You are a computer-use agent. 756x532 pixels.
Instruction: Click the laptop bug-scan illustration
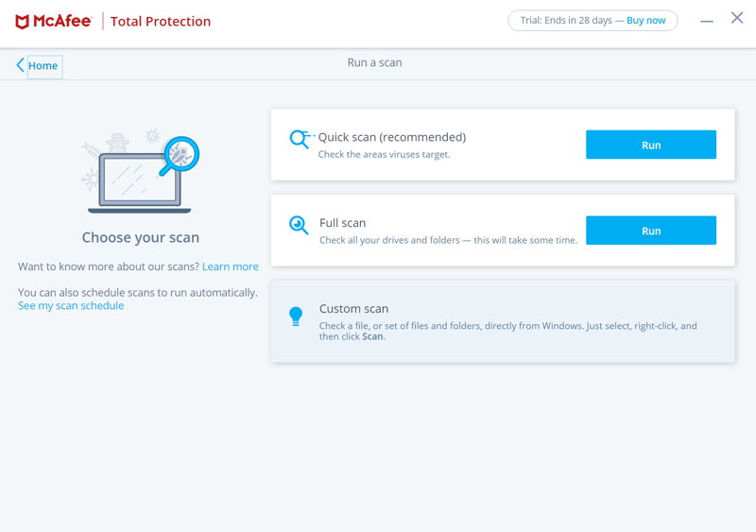(x=140, y=171)
